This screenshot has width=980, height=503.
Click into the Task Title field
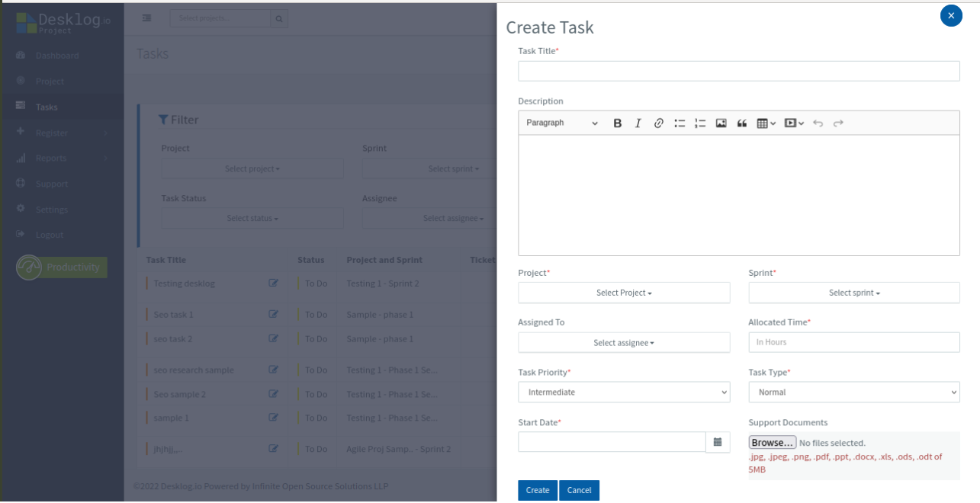click(739, 71)
